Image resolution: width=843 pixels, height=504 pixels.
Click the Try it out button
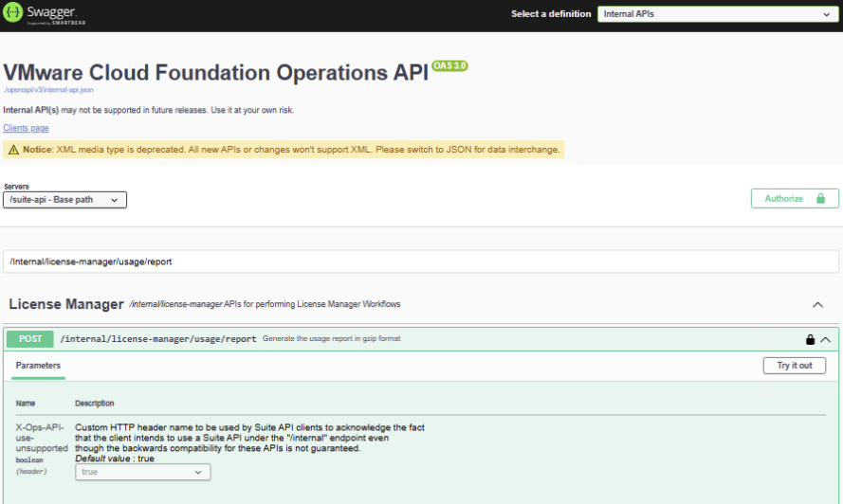coord(794,366)
